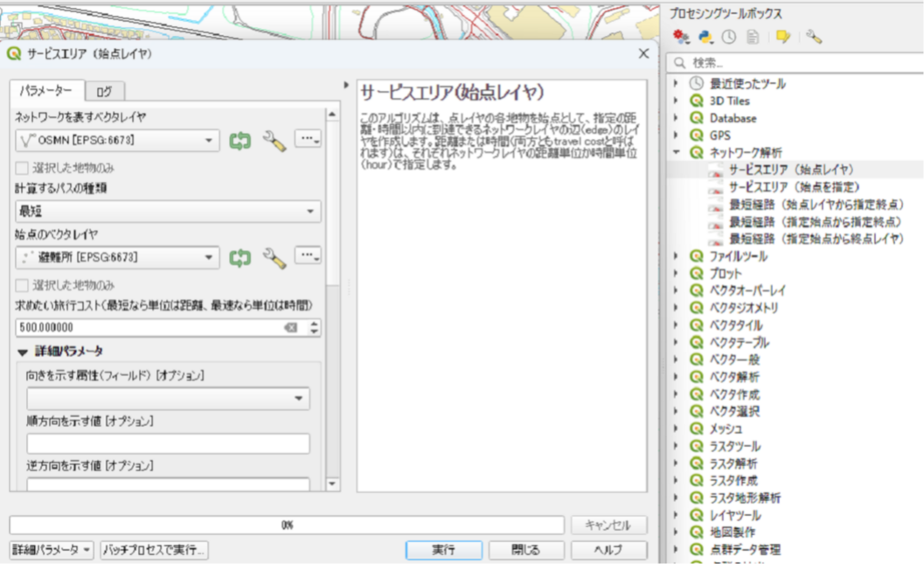Click the QGIS icon next to メッシュ
The width and height of the screenshot is (924, 564).
pyautogui.click(x=697, y=429)
